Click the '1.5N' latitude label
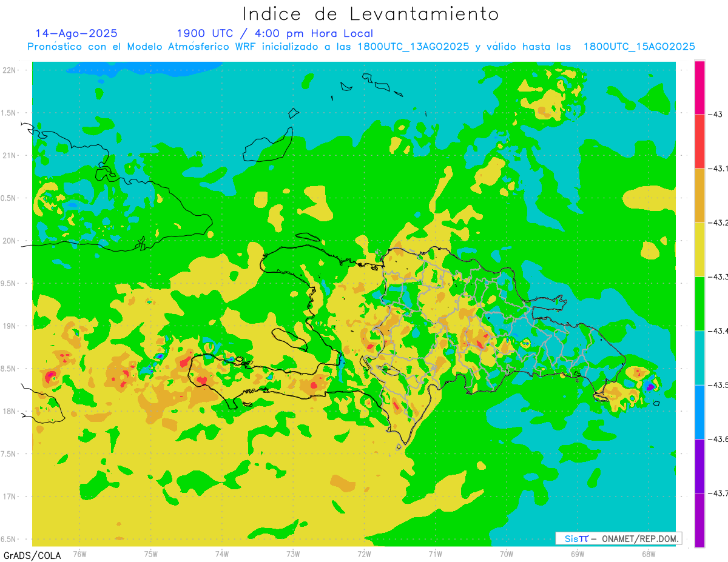728x562 pixels. coord(9,113)
